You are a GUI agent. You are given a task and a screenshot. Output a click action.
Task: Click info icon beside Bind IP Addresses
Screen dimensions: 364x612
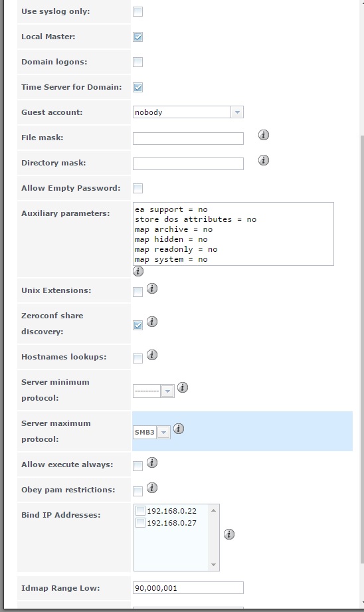pyautogui.click(x=229, y=534)
